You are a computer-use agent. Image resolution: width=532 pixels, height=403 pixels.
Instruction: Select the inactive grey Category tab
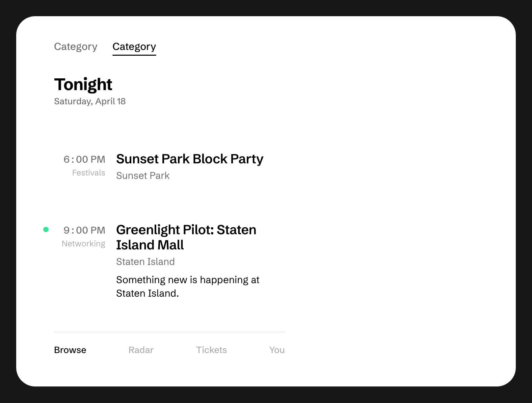tap(76, 47)
